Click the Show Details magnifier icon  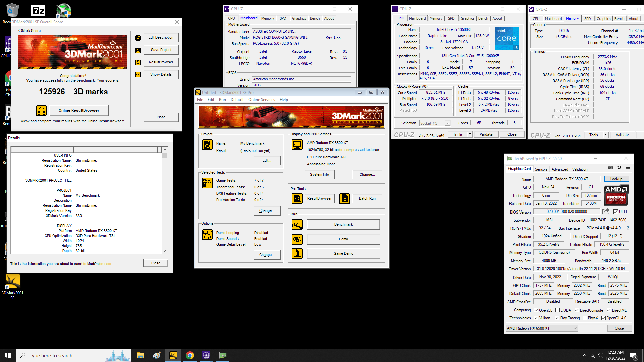138,75
